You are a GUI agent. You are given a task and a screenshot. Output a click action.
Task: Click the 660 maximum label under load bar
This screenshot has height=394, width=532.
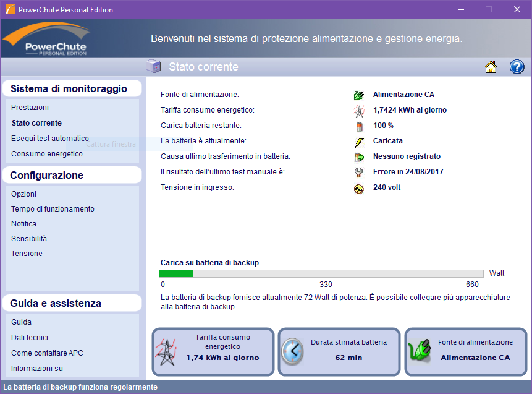point(472,285)
